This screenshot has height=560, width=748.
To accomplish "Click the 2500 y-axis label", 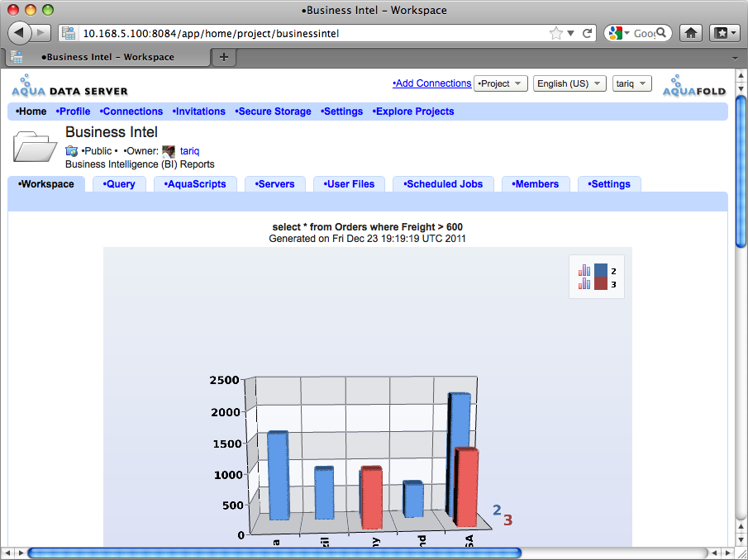I will click(224, 380).
